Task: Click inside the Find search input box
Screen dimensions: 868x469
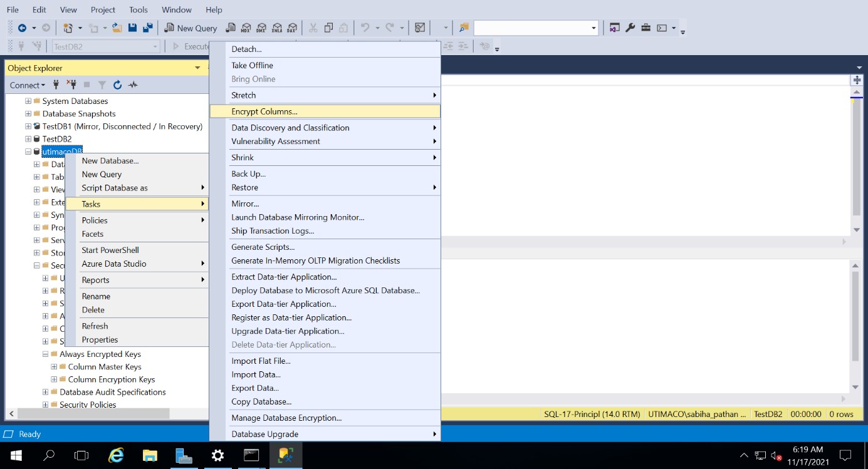Action: click(531, 28)
